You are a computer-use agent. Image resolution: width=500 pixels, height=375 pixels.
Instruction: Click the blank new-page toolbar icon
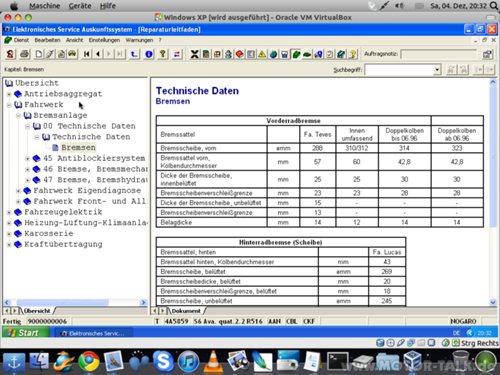(39, 54)
